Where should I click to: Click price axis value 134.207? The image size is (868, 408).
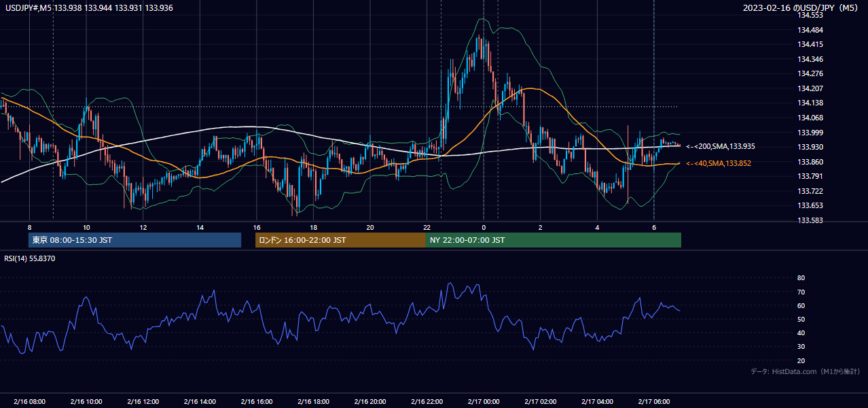coord(810,88)
